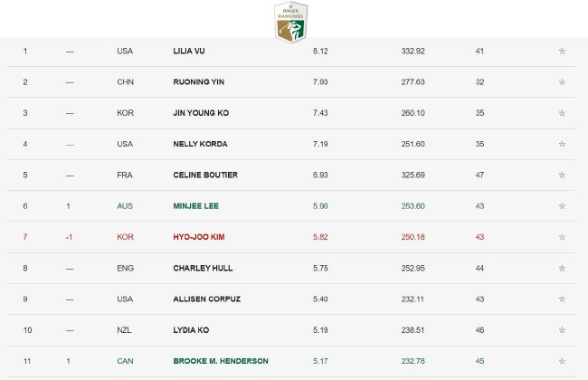Favorite Allisen Corpuz with star icon
This screenshot has height=380, width=588.
pos(562,299)
